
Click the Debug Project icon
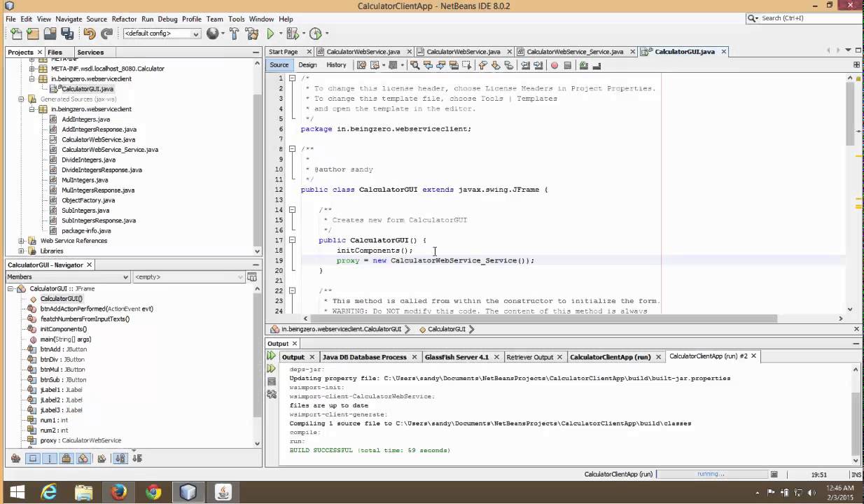pos(292,33)
